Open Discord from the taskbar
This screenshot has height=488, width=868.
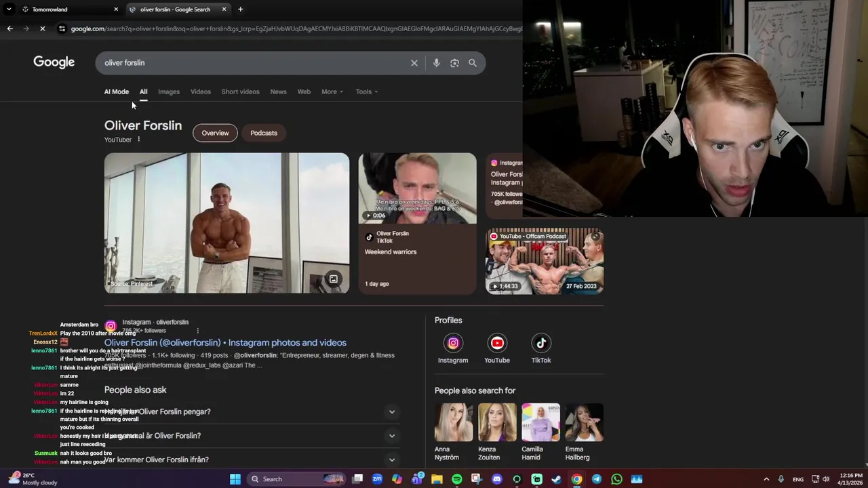point(497,479)
